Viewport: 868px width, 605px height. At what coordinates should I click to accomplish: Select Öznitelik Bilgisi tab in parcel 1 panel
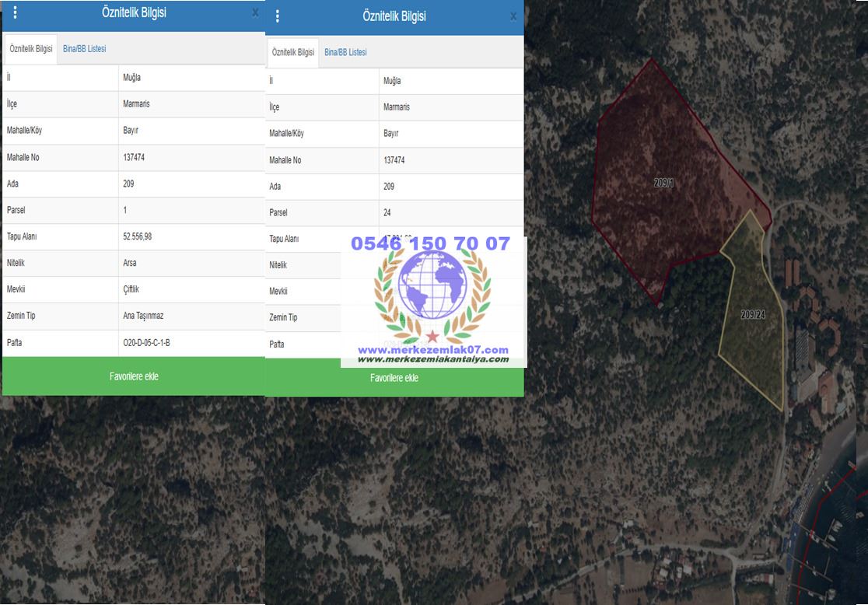click(31, 49)
